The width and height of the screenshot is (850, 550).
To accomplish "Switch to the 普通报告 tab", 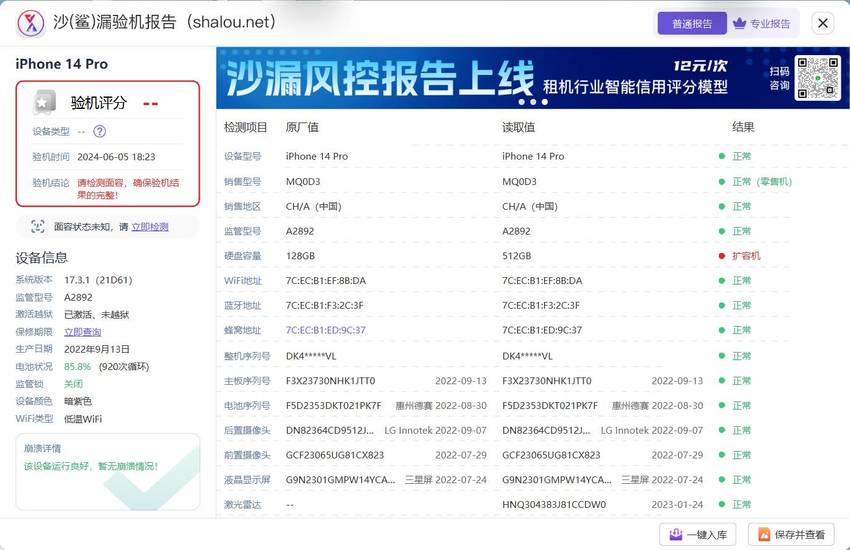I will (x=692, y=23).
